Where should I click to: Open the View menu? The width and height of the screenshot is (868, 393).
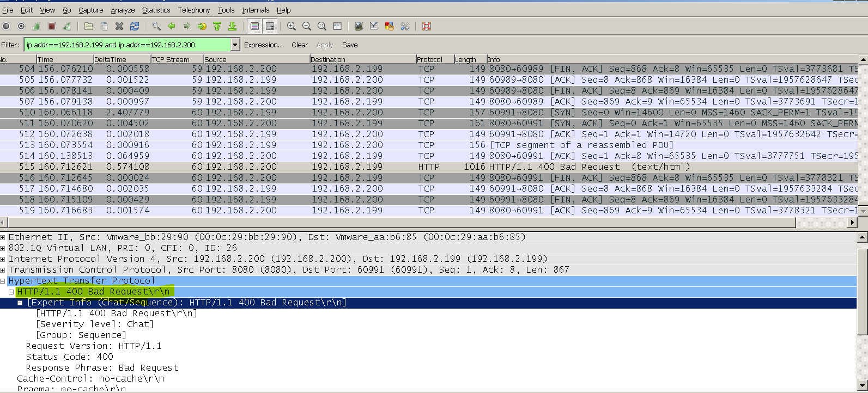click(47, 10)
